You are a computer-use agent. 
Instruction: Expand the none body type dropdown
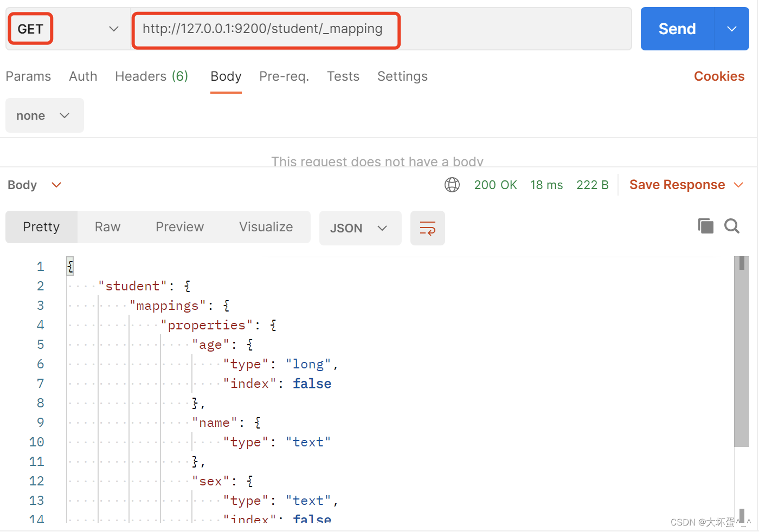tap(44, 115)
